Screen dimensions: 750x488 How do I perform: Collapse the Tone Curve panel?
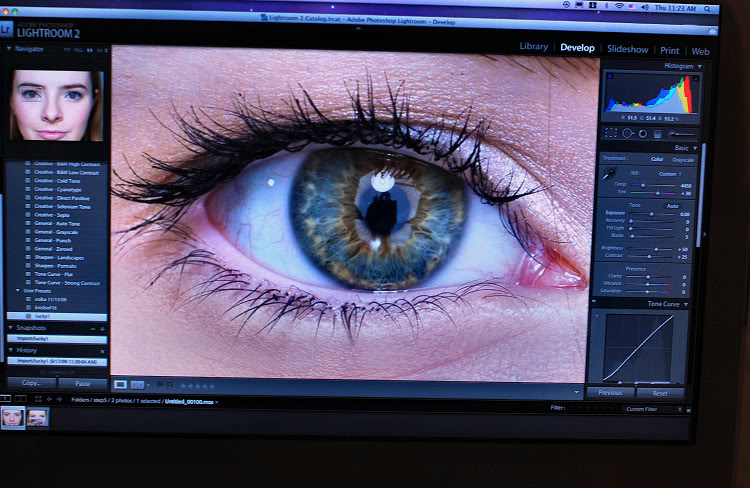(686, 304)
